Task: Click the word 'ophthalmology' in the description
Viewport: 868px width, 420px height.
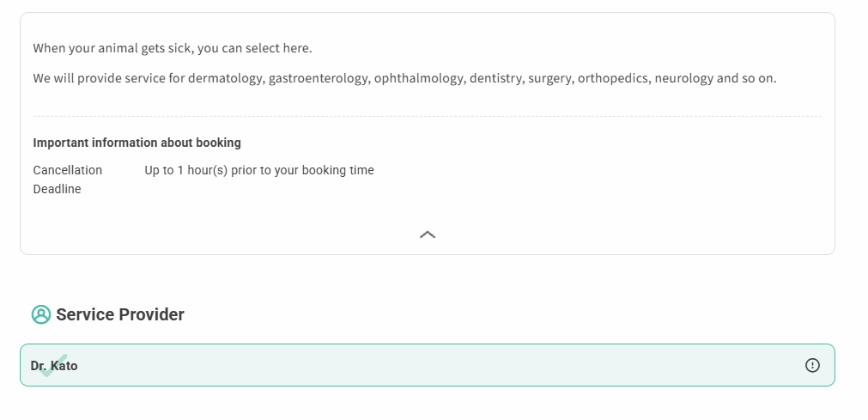Action: 419,78
